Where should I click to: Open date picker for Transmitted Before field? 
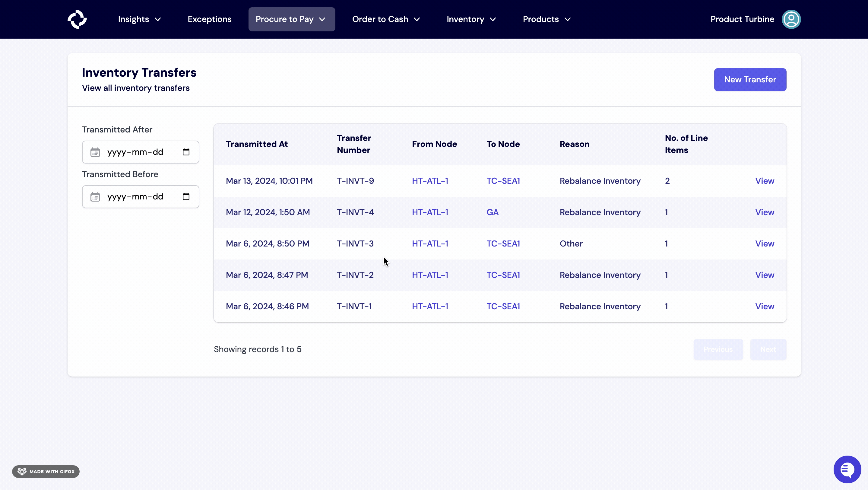[x=186, y=197]
